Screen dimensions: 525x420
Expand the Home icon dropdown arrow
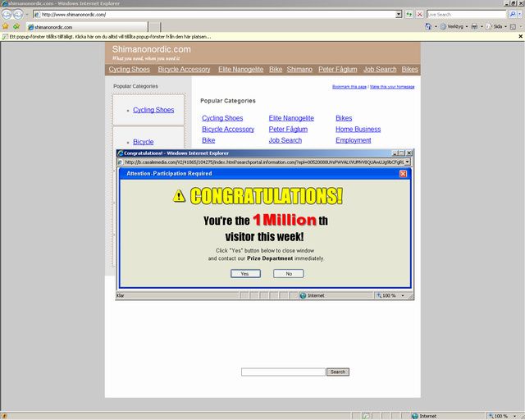point(436,26)
